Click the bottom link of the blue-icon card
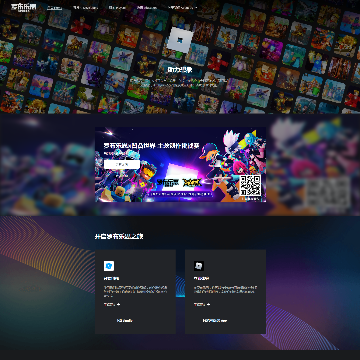360x360 pixels. pos(125,321)
